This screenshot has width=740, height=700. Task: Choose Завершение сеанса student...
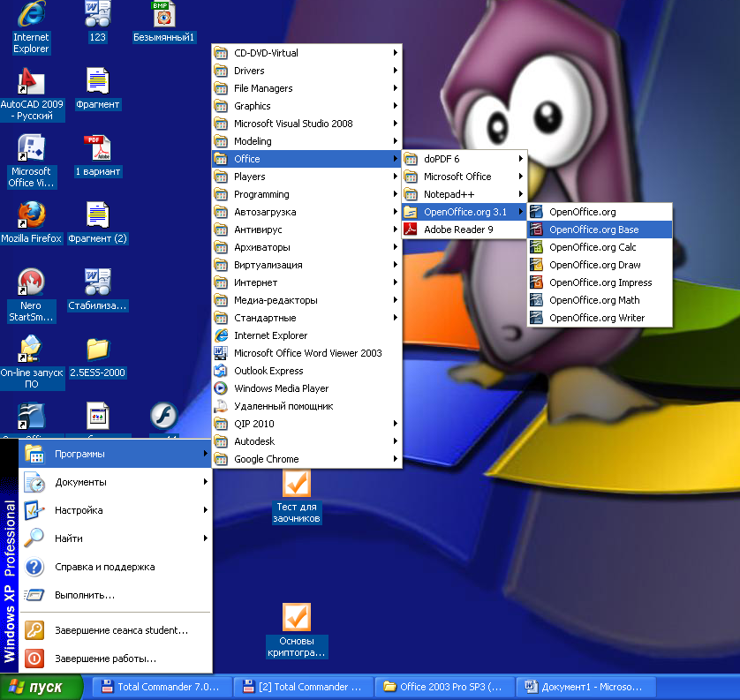115,630
